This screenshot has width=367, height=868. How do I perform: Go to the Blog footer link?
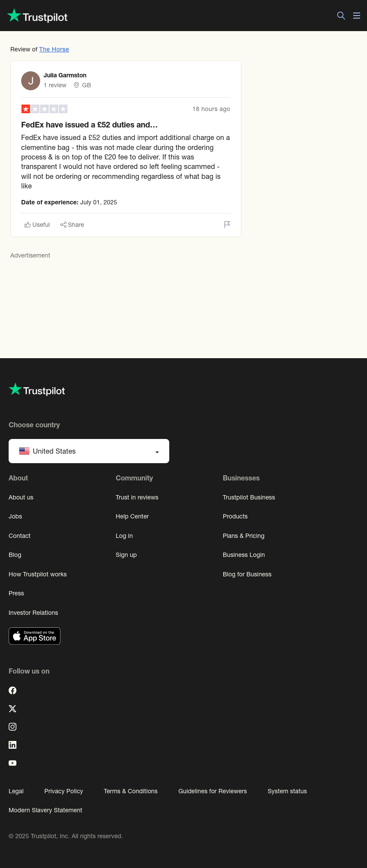click(15, 555)
